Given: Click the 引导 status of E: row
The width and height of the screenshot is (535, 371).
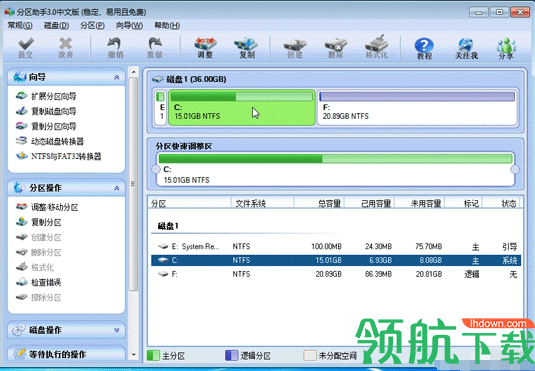Looking at the screenshot, I should (x=510, y=247).
